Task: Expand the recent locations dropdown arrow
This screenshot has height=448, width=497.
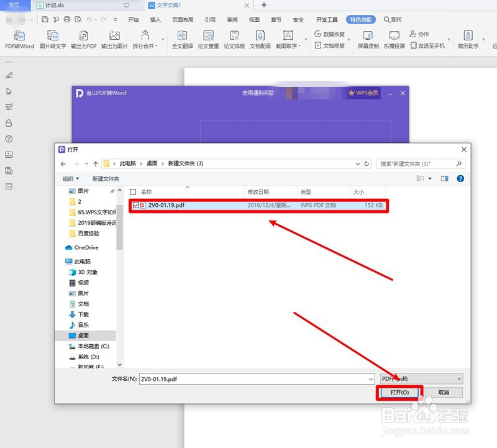Action: pyautogui.click(x=86, y=163)
